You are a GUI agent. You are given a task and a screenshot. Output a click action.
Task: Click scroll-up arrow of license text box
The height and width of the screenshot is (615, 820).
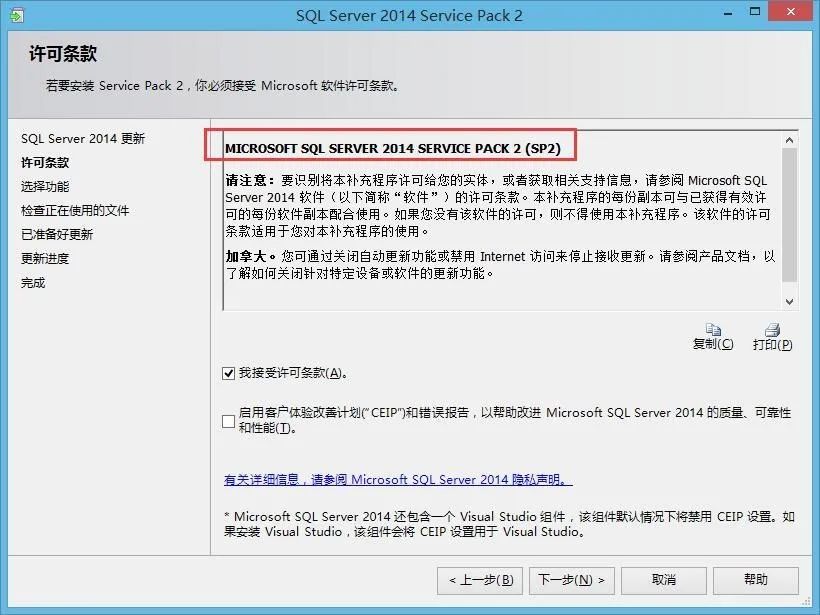coord(788,140)
